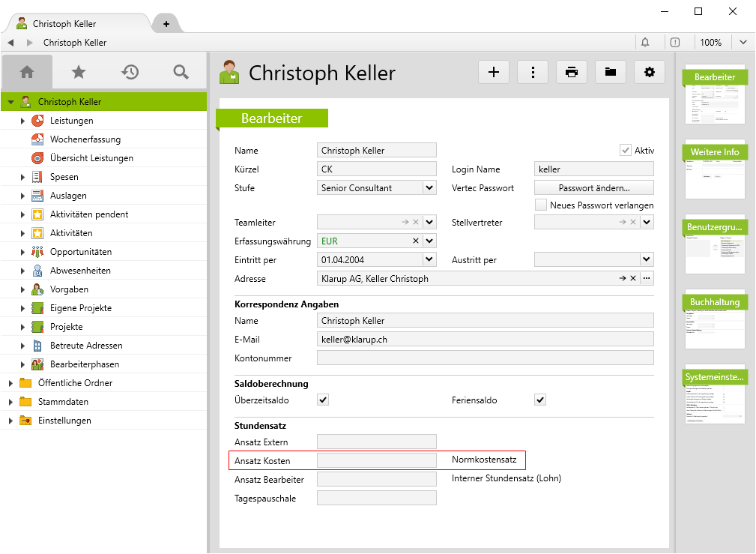This screenshot has width=756, height=554.
Task: Click the Passwort ändern button
Action: (594, 187)
